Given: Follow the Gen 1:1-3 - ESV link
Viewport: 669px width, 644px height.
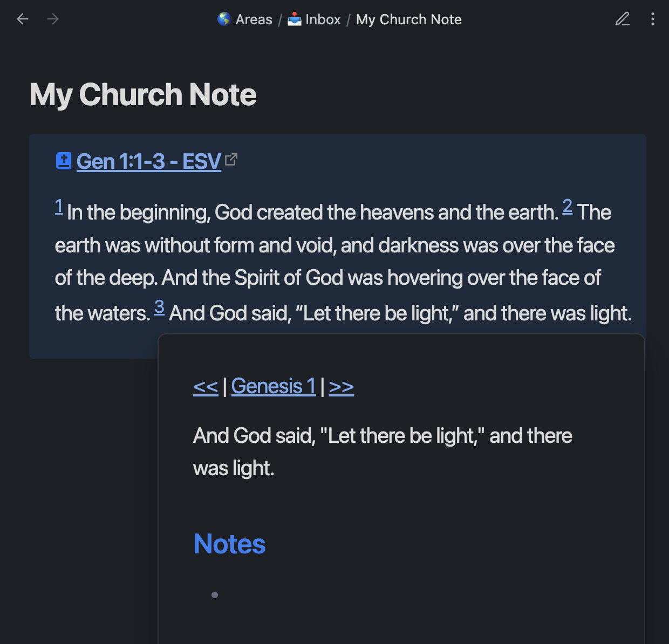Looking at the screenshot, I should pos(148,161).
